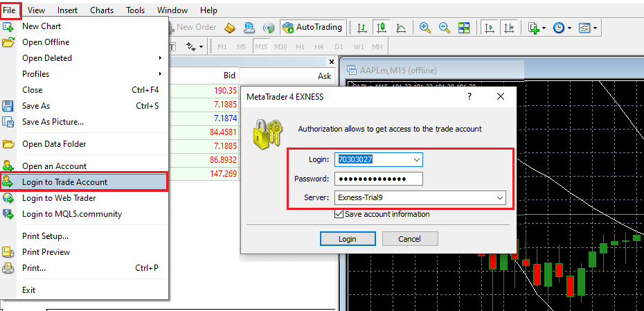
Task: Click the Chart Shift icon
Action: click(x=510, y=28)
